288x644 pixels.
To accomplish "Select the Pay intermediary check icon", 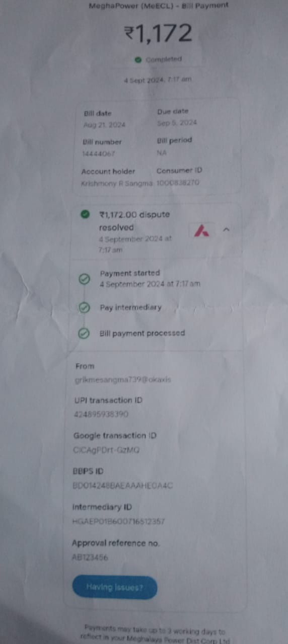I will click(x=85, y=307).
